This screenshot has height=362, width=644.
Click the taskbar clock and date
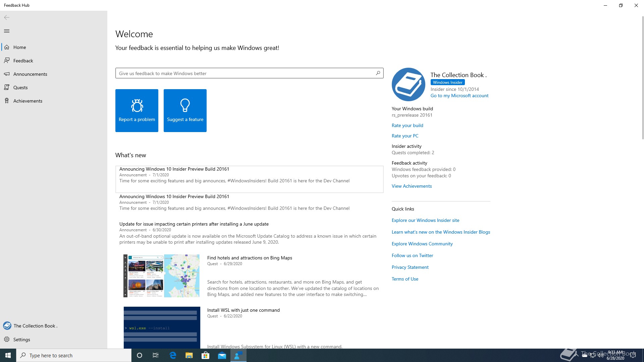(615, 355)
